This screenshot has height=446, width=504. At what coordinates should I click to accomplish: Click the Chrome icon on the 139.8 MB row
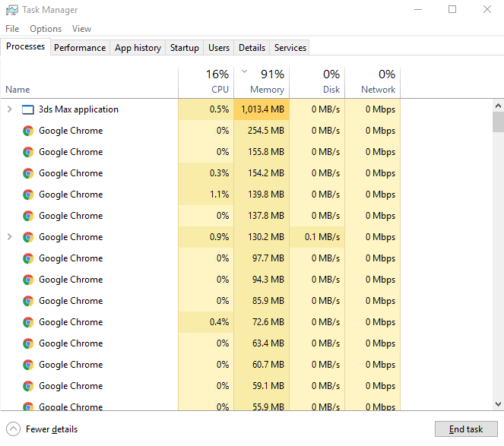point(28,195)
